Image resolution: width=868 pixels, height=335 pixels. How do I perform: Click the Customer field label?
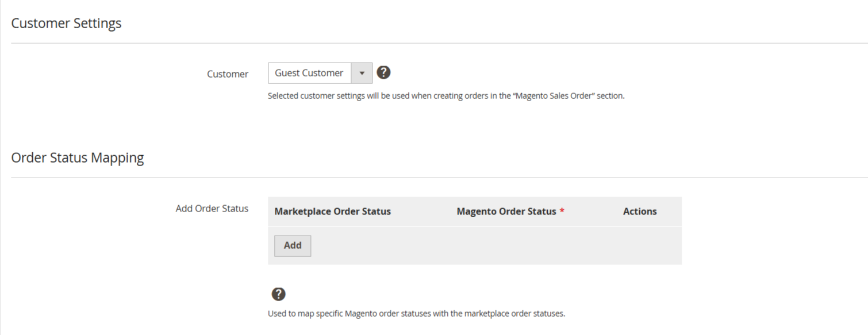click(228, 74)
